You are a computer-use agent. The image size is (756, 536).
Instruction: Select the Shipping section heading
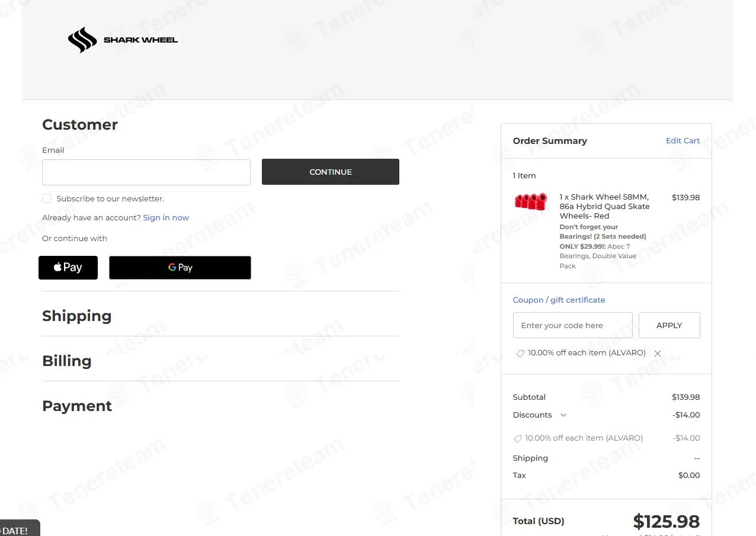coord(77,316)
